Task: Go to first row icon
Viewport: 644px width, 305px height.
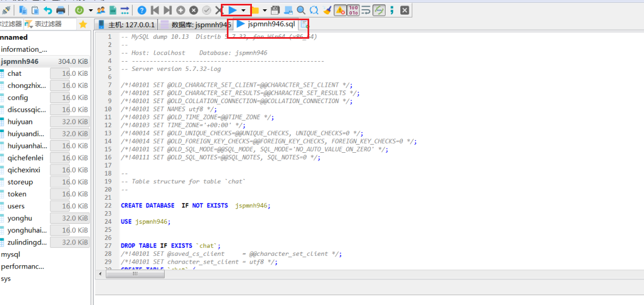Action: click(x=155, y=10)
